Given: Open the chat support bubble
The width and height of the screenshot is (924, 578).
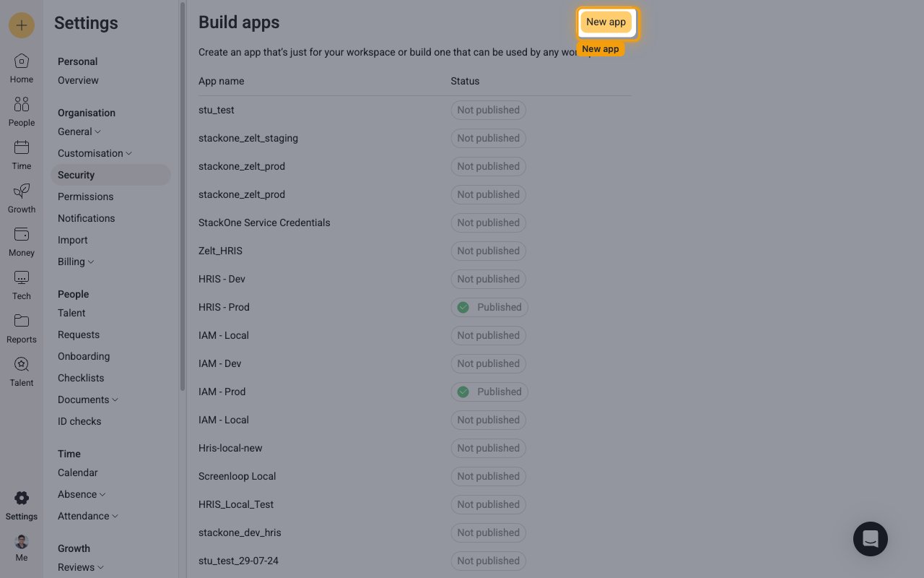Looking at the screenshot, I should [871, 539].
